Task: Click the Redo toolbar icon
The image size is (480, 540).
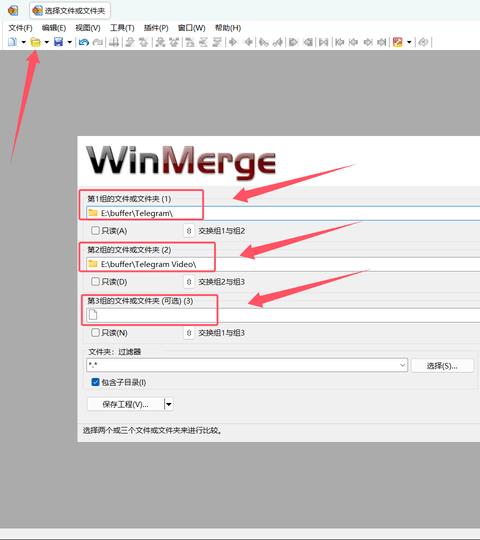Action: click(98, 42)
